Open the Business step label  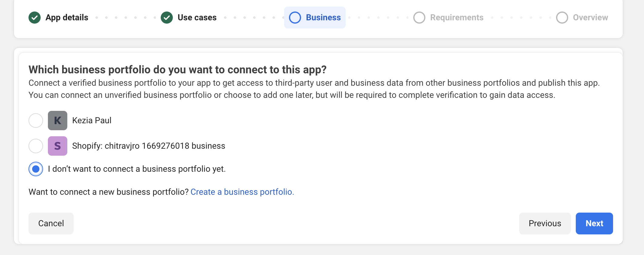pos(323,18)
